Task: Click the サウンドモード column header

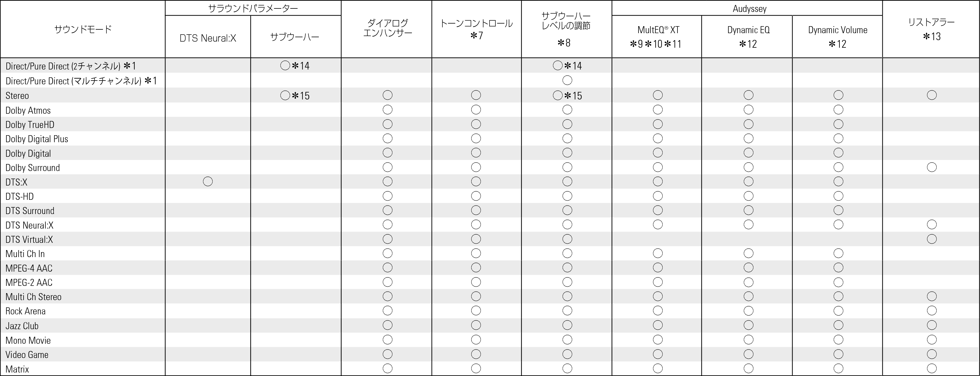Action: [83, 29]
